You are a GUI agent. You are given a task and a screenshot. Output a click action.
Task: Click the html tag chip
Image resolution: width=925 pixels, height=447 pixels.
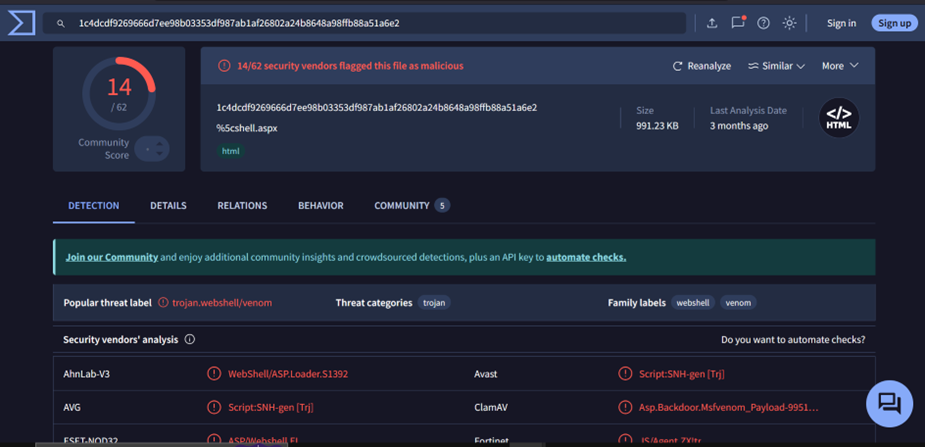(231, 151)
